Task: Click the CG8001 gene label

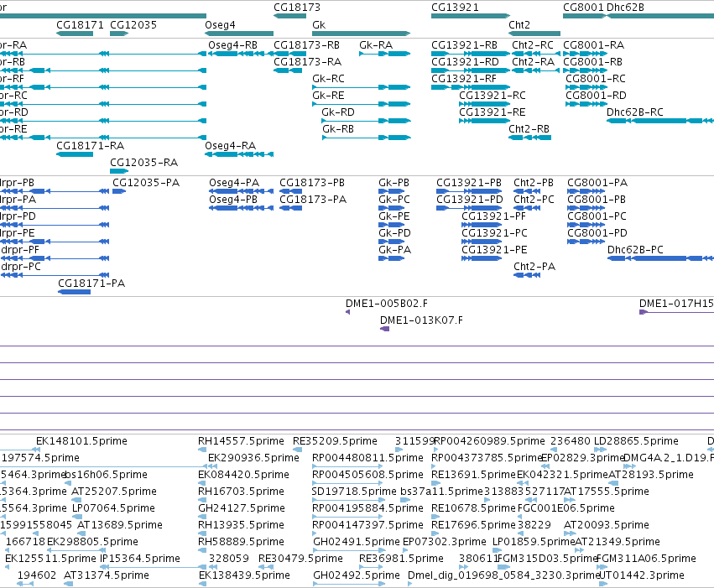Action: pyautogui.click(x=583, y=8)
